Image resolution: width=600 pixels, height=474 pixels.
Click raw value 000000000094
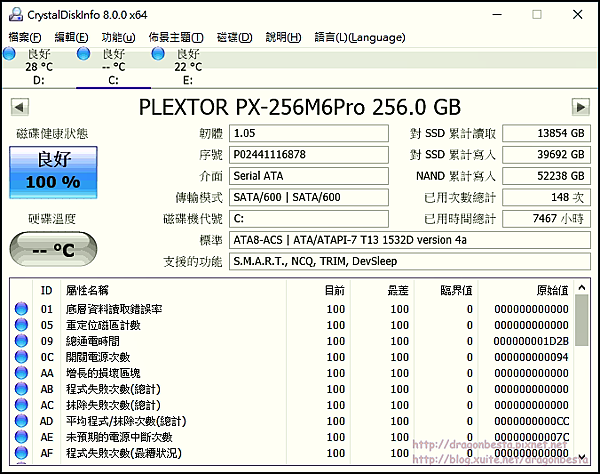click(531, 357)
